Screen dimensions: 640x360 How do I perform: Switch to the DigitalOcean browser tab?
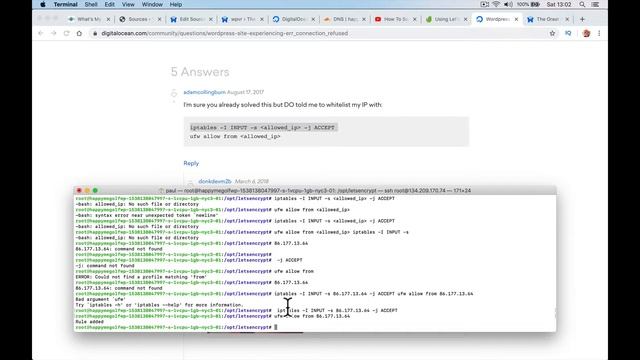[x=293, y=19]
